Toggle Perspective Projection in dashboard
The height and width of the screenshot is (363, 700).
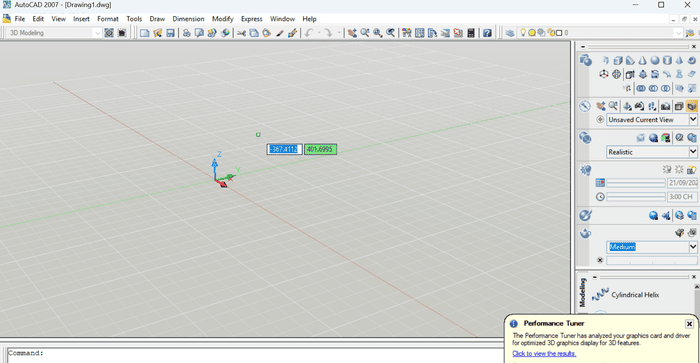tap(692, 106)
